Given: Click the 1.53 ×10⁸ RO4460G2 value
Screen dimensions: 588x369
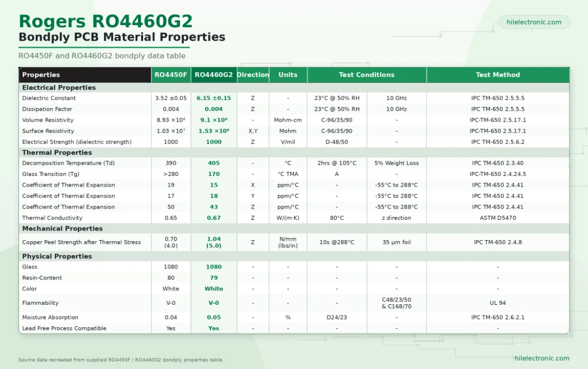Looking at the screenshot, I should tap(214, 131).
